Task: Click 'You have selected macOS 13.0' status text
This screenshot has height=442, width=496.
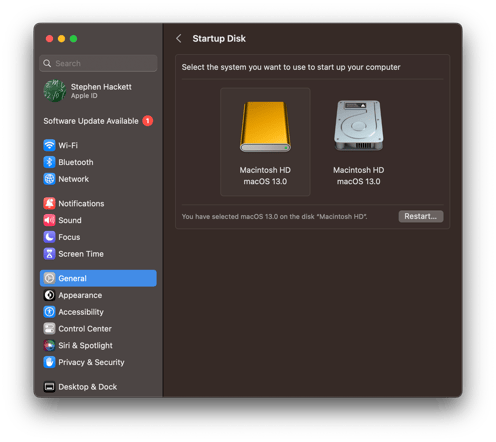Action: tap(274, 217)
